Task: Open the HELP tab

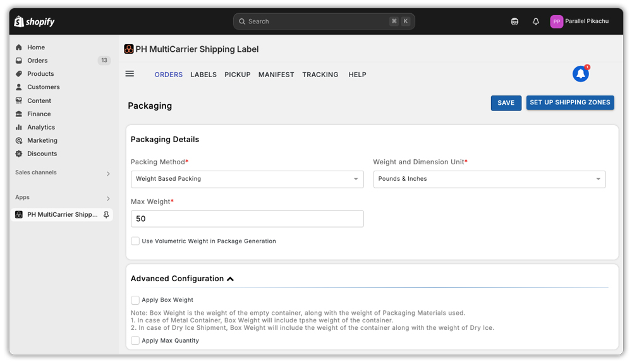Action: [x=358, y=75]
